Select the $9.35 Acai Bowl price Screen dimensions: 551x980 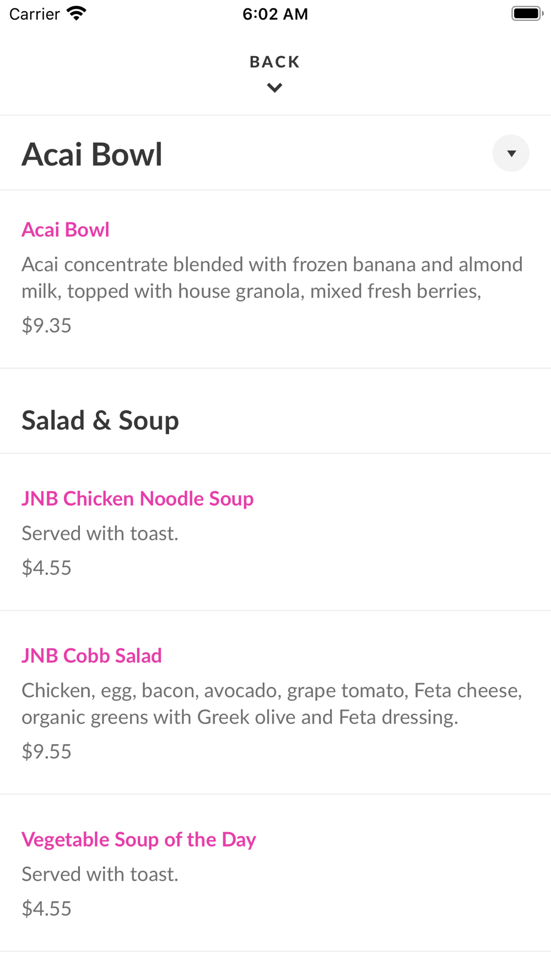(47, 325)
